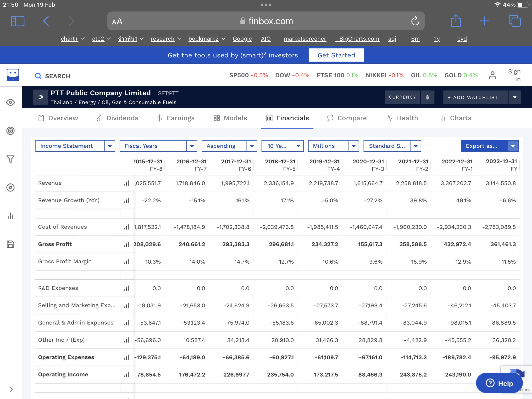The width and height of the screenshot is (532, 399).
Task: Chart the Cost of Revenues row icon
Action: coord(127,227)
